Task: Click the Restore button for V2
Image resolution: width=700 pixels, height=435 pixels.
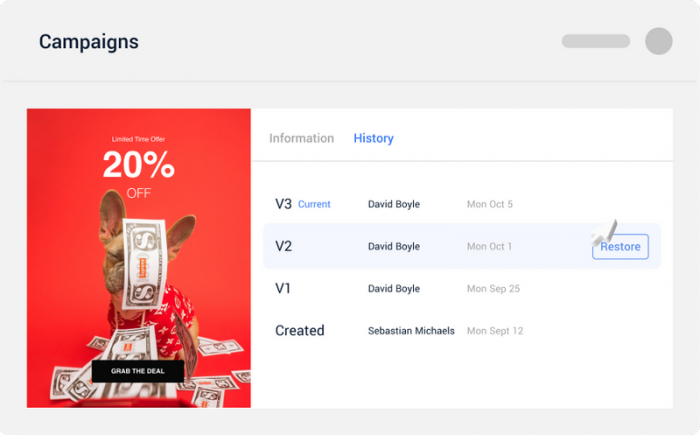Action: pos(620,247)
